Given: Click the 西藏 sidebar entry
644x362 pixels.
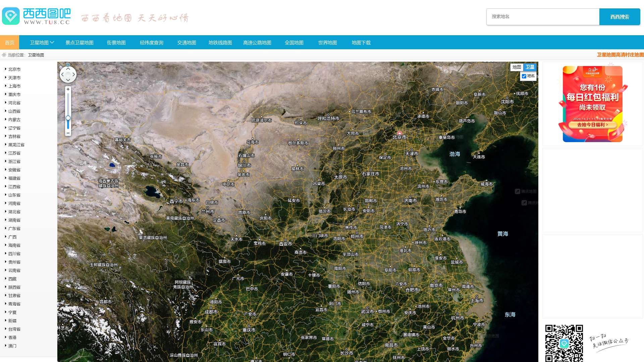Looking at the screenshot, I should coord(12,279).
